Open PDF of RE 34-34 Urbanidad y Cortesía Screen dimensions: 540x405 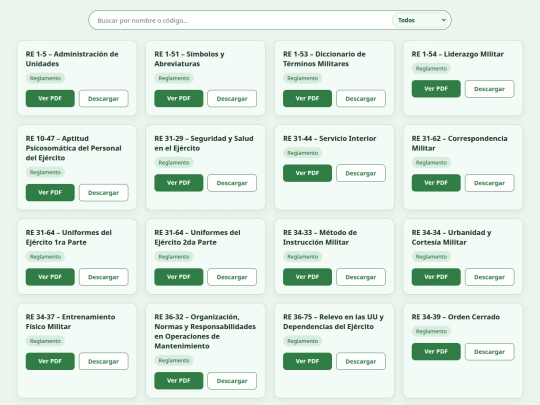pyautogui.click(x=436, y=277)
